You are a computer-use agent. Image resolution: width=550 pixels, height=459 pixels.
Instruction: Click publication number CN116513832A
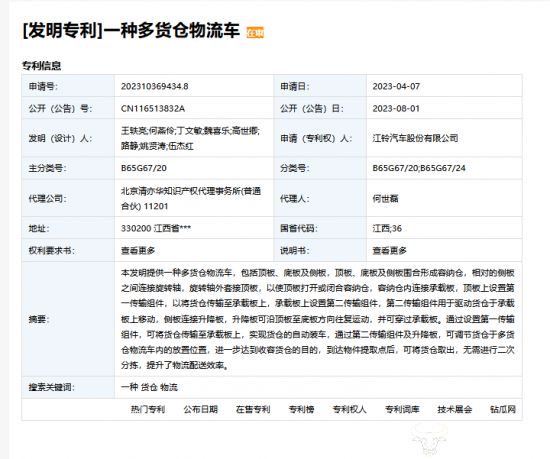coord(153,108)
